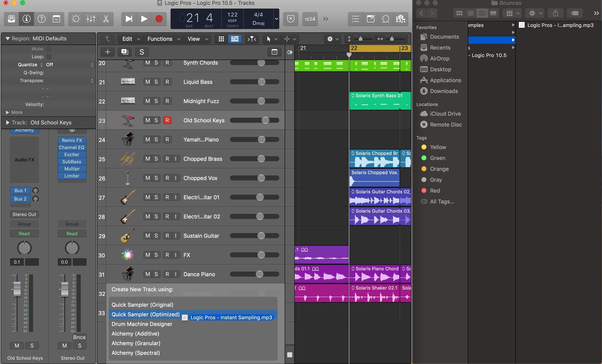Viewport: 602px width, 364px height.
Task: Expand the Track: Old School Keys disclosure triangle
Action: pos(8,122)
